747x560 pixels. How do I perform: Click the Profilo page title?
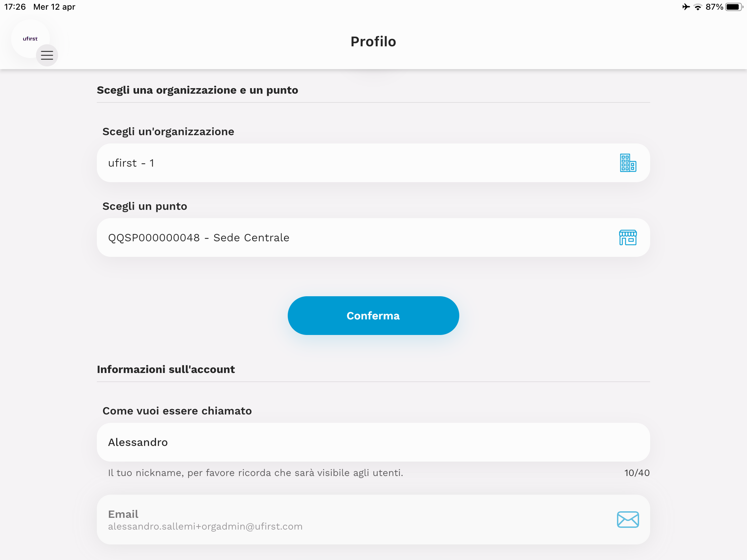tap(373, 41)
